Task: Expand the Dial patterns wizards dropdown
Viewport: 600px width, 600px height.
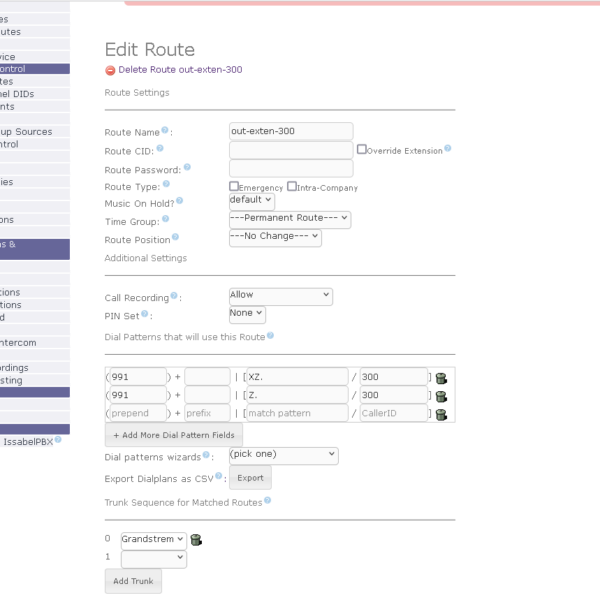Action: point(283,455)
